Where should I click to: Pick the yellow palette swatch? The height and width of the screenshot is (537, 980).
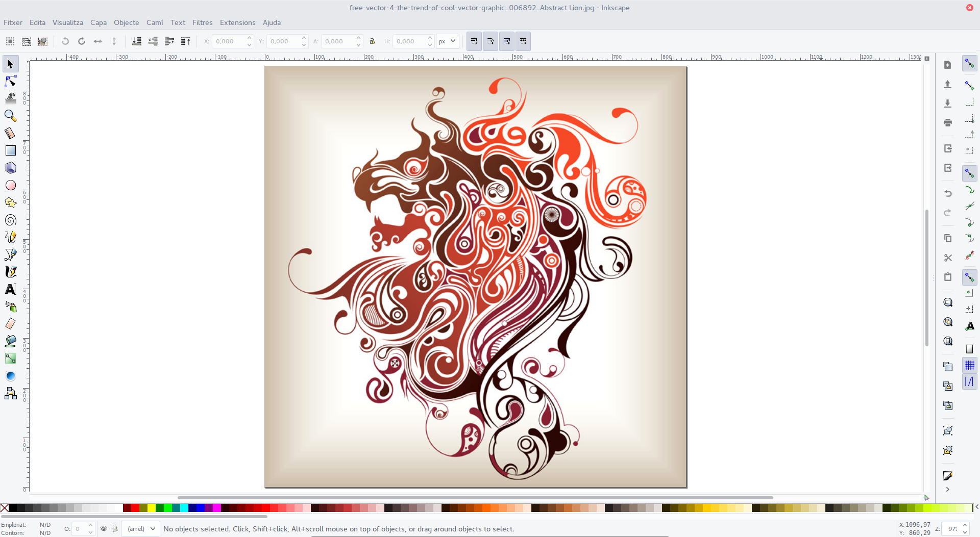pos(152,508)
